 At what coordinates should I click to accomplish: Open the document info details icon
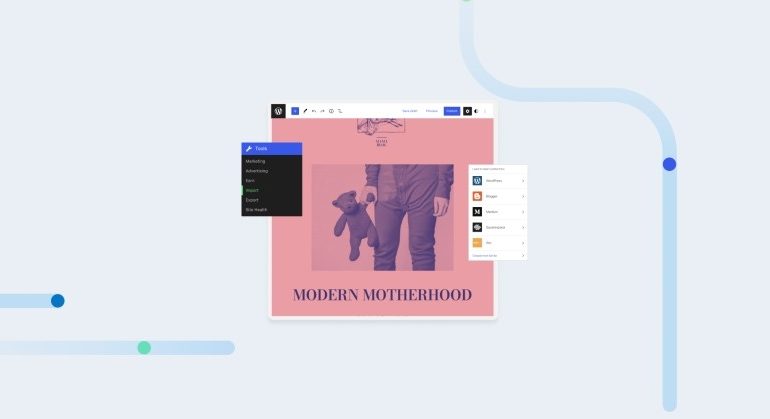(331, 111)
